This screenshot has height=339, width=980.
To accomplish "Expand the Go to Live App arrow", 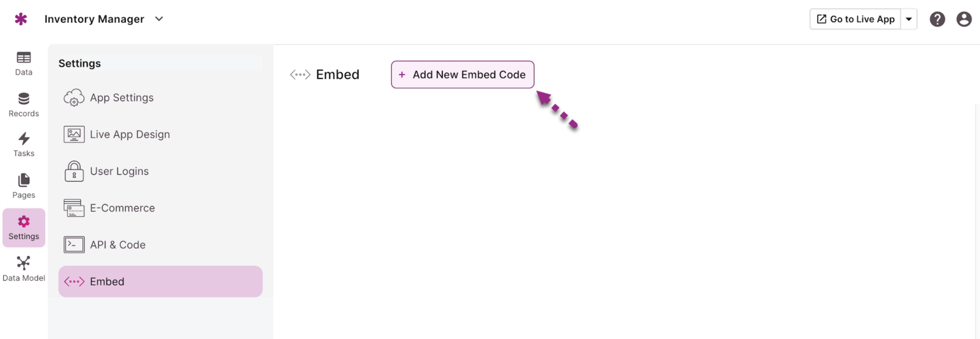I will coord(909,20).
